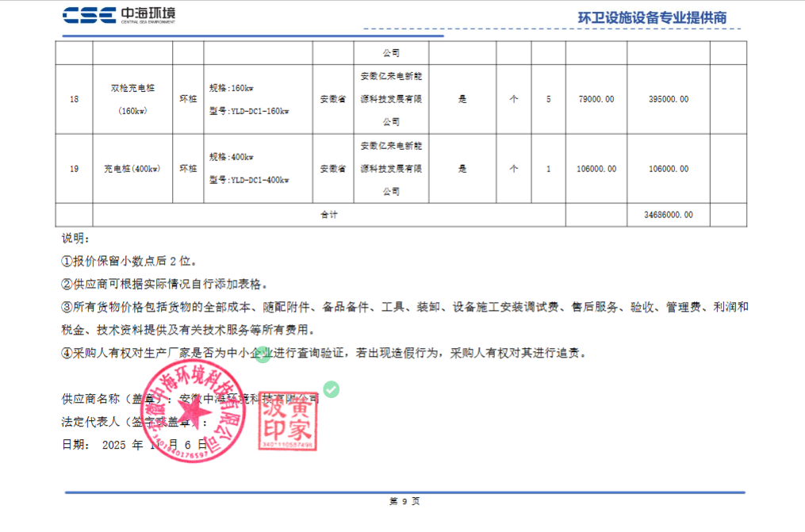Click the 日期 date line
805x532 pixels.
coord(133,445)
